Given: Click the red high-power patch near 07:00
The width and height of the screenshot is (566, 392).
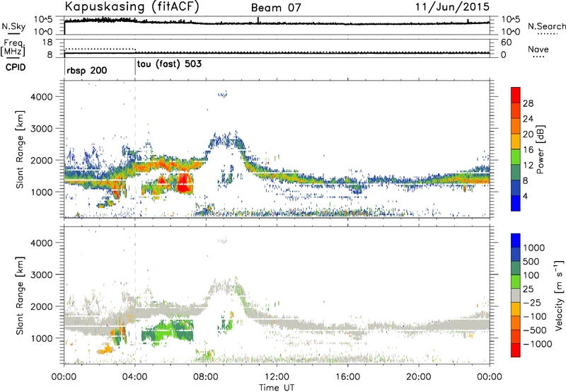Looking at the screenshot, I should pos(185,183).
